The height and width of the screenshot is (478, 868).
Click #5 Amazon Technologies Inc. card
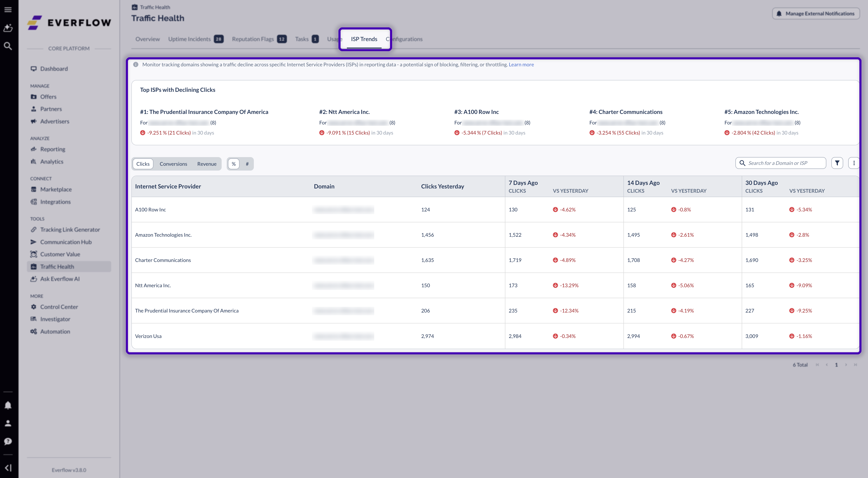[x=762, y=122]
